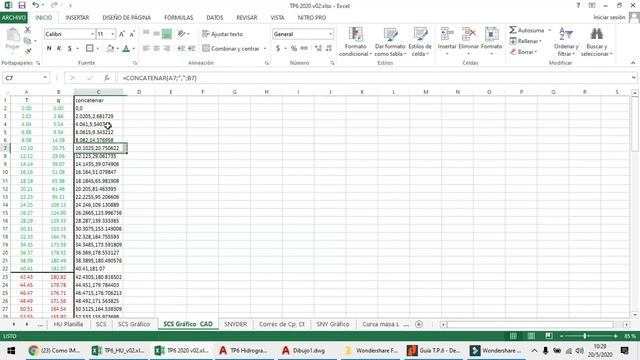Click the Redo arrow icon
This screenshot has width=640, height=360.
54,5
